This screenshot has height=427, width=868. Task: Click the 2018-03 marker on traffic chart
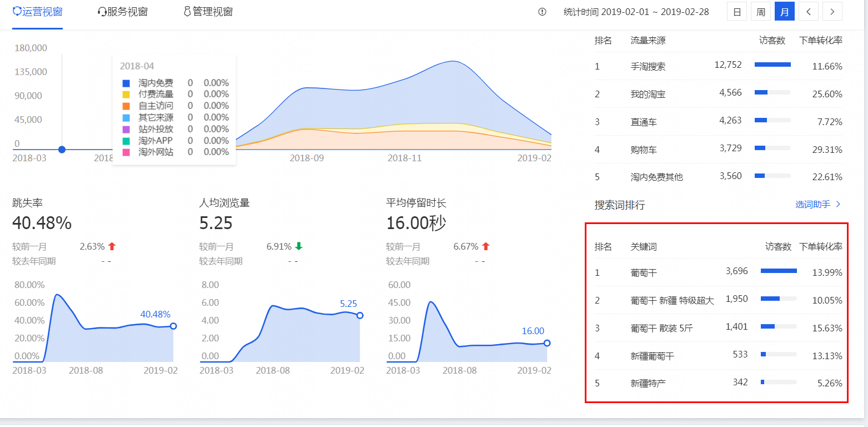click(x=62, y=150)
